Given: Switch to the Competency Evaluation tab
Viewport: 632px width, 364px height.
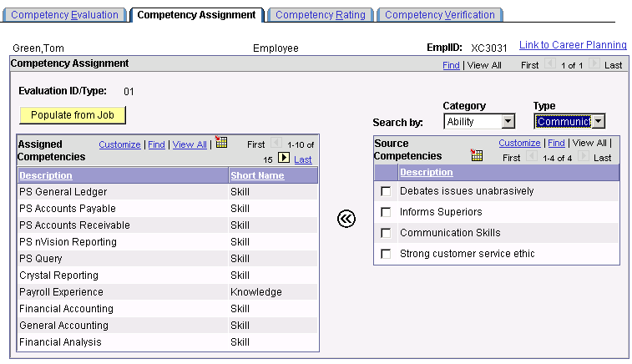Looking at the screenshot, I should [64, 15].
